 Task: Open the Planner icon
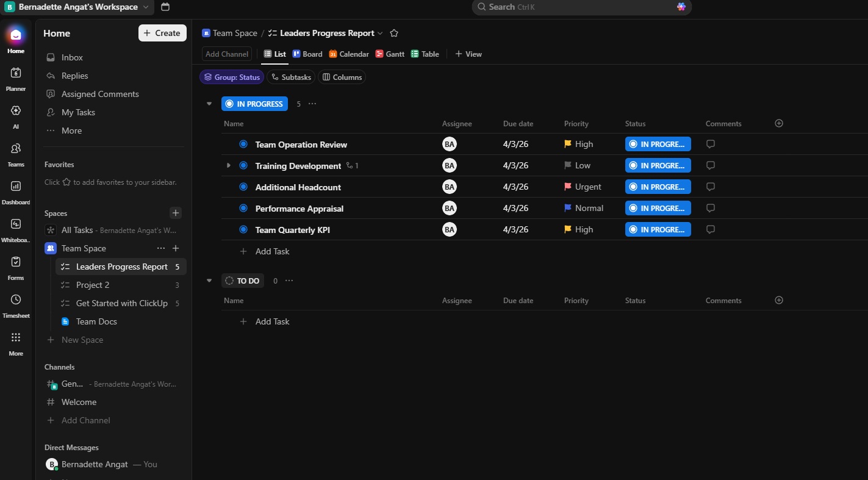16,73
